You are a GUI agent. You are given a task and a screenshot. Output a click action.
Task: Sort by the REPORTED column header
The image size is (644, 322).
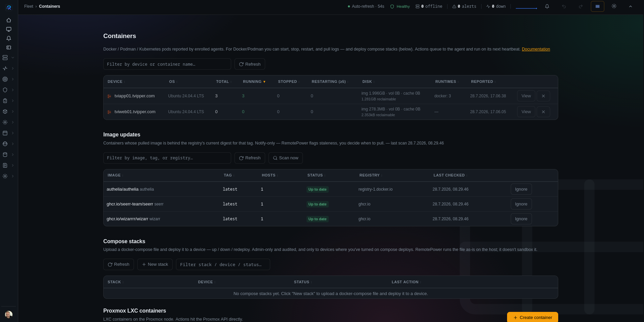tap(483, 82)
